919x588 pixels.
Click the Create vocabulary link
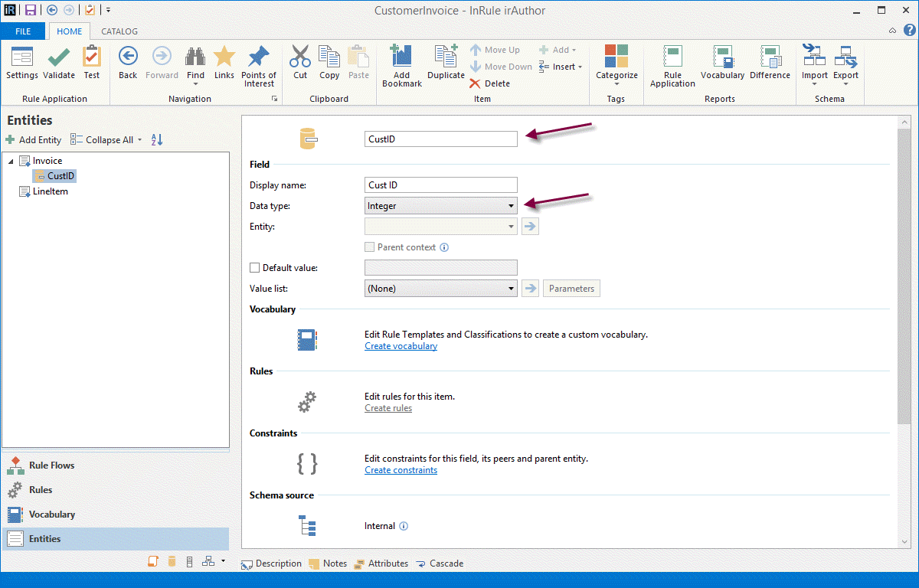401,346
